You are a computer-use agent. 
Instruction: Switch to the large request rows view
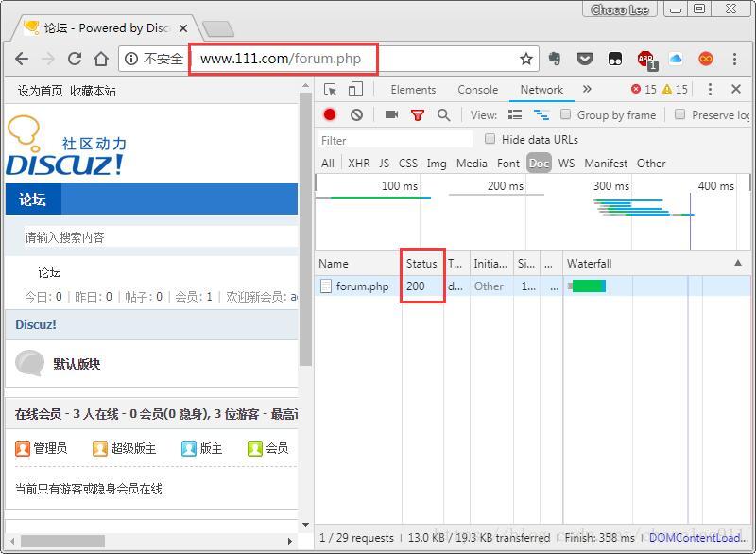(x=515, y=114)
